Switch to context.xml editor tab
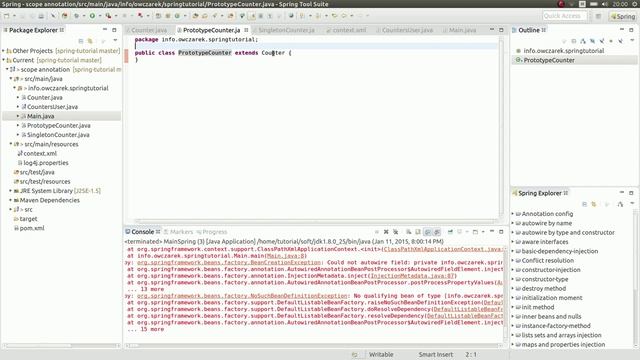Image resolution: width=640 pixels, height=360 pixels. click(x=349, y=30)
